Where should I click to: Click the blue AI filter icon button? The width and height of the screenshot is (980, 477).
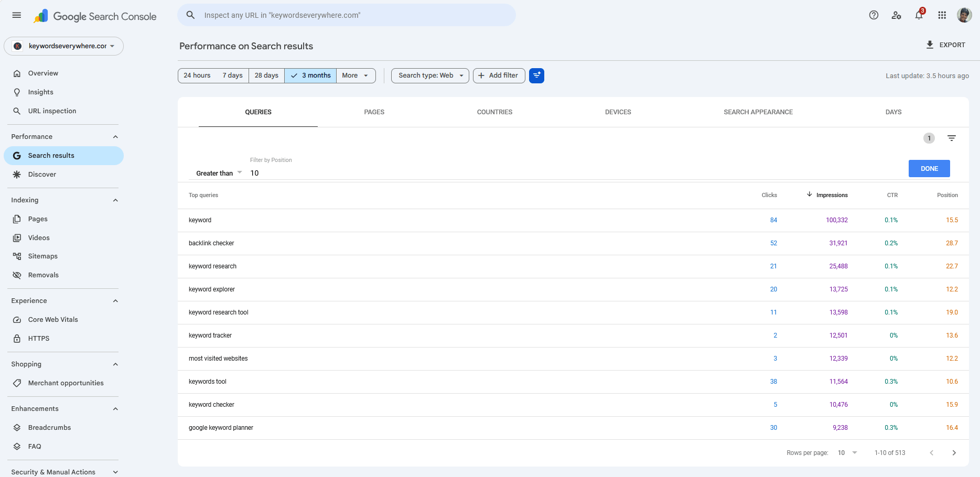coord(536,75)
